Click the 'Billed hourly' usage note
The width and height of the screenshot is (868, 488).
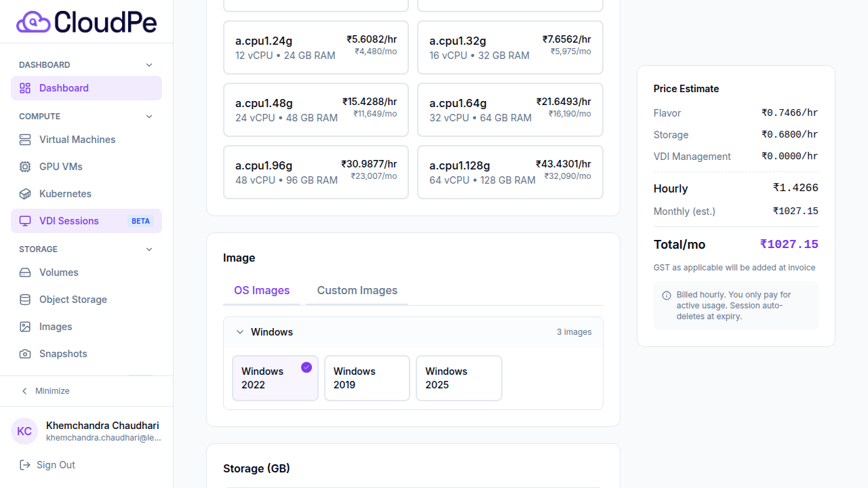click(x=734, y=306)
